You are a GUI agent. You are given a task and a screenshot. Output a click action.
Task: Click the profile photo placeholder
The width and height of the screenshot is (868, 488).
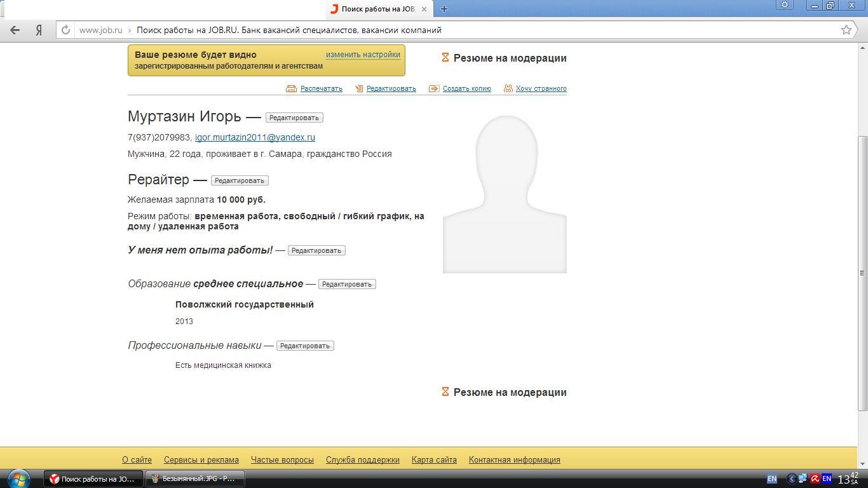[x=505, y=194]
